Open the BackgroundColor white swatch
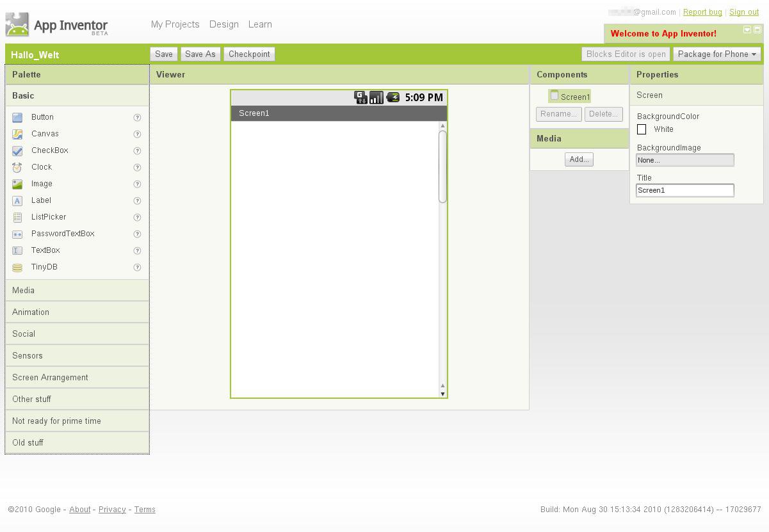 pyautogui.click(x=642, y=129)
